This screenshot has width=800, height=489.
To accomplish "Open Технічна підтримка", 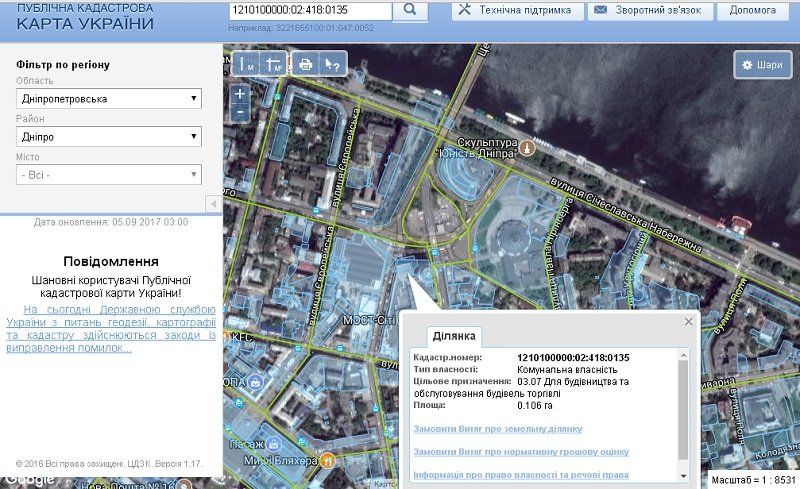I will pyautogui.click(x=517, y=10).
